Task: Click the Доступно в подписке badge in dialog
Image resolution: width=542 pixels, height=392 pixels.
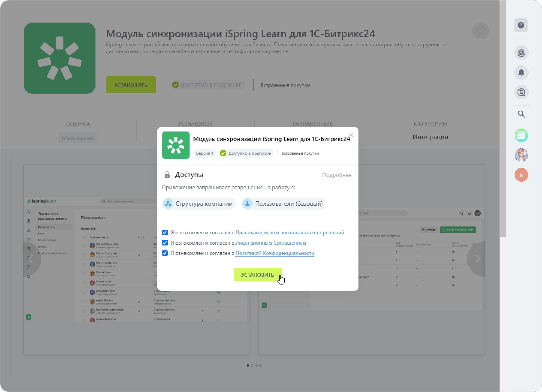Action: click(x=246, y=153)
